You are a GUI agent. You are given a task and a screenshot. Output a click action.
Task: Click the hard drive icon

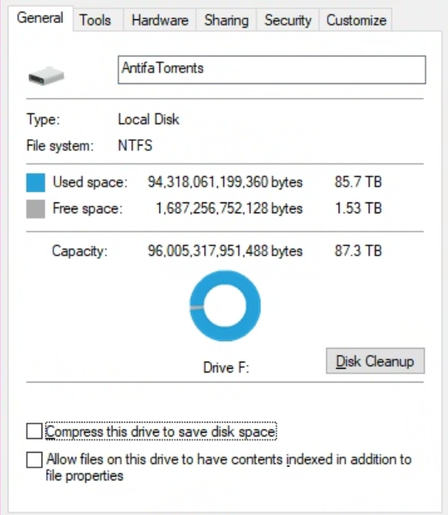click(46, 76)
